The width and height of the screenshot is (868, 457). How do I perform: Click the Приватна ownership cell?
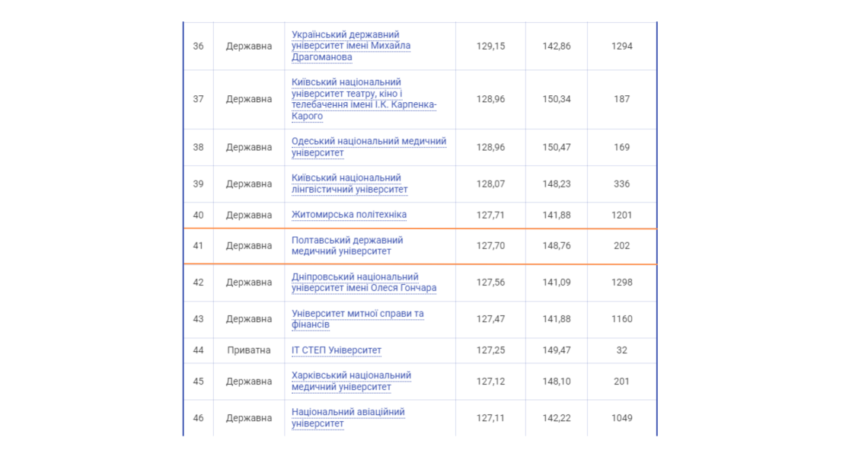(248, 350)
